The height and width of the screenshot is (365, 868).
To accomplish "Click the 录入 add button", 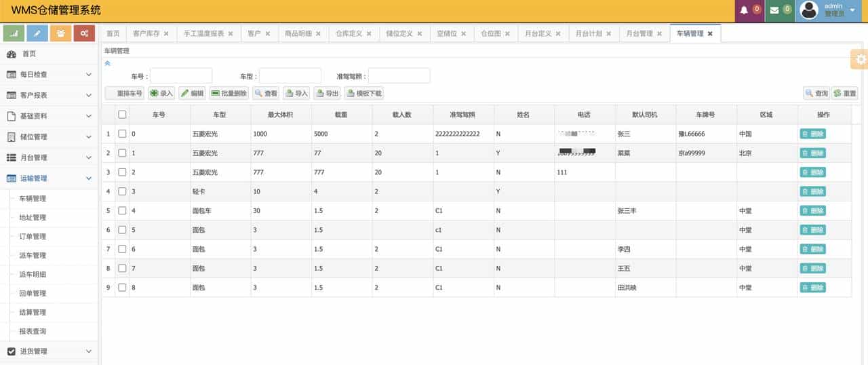I will (x=161, y=94).
